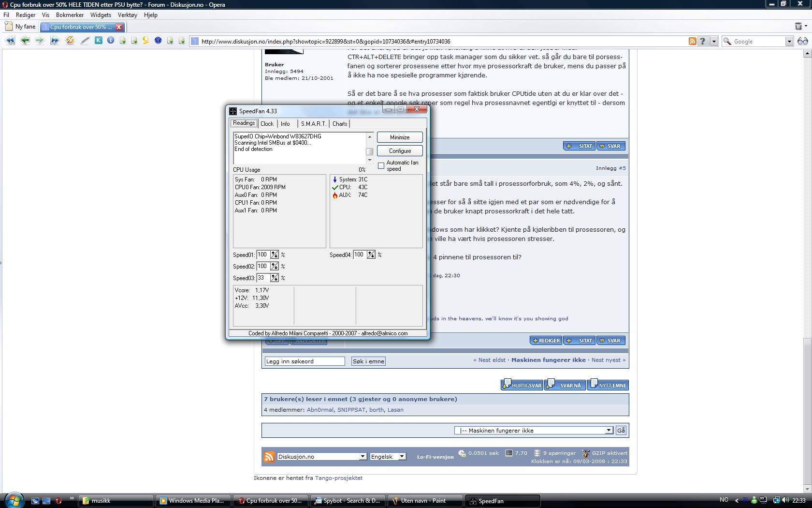
Task: Enable Automatic fan speed checkbox
Action: click(x=381, y=166)
